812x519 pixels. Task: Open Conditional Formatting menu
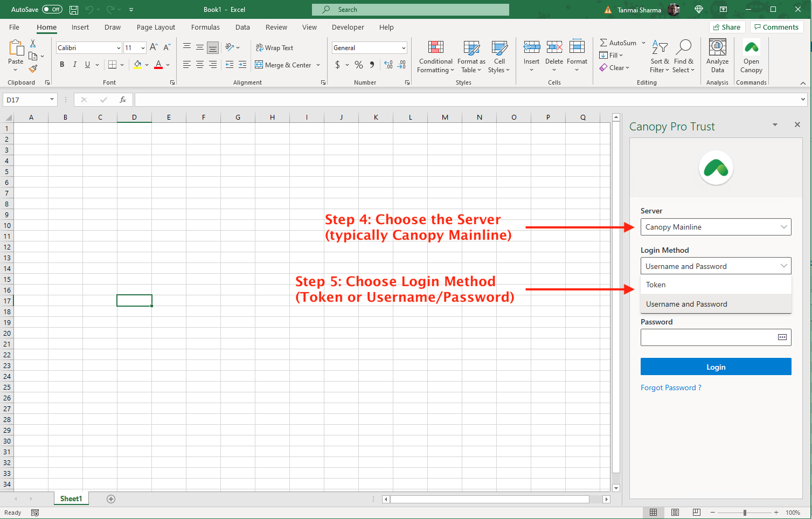click(435, 57)
